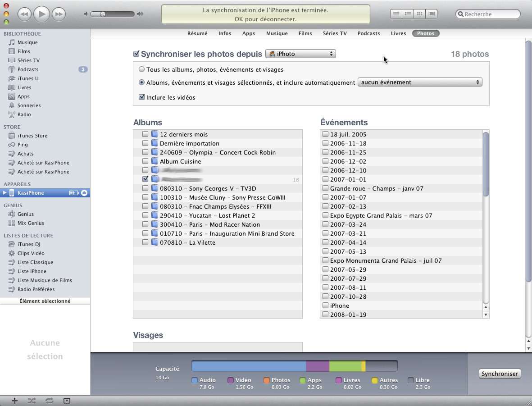Switch to Apps tab

click(248, 33)
